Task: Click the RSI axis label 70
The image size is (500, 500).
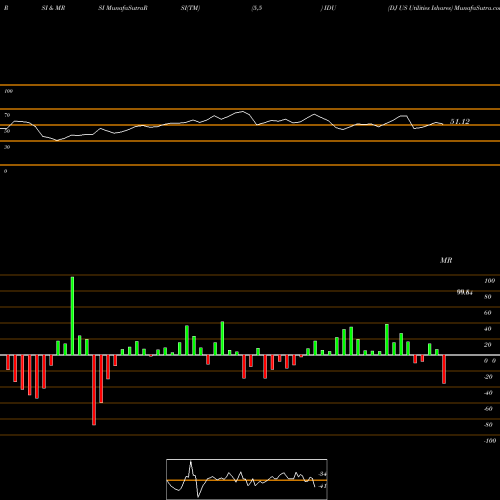Action: pos(7,115)
